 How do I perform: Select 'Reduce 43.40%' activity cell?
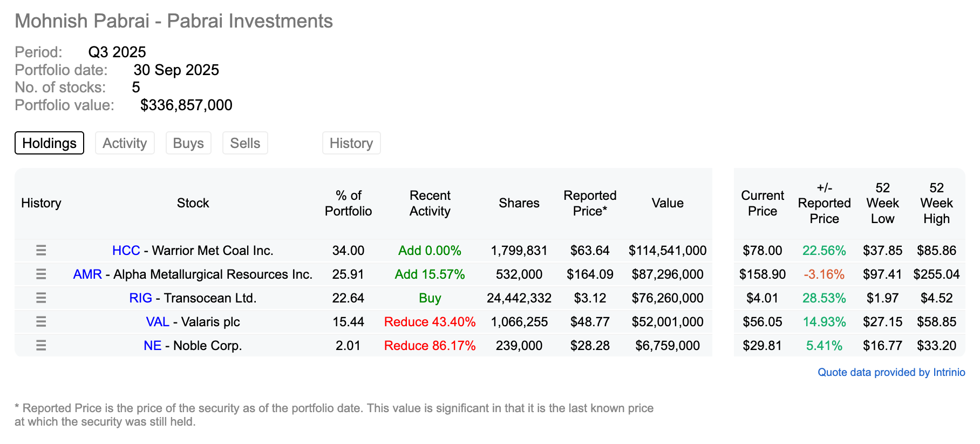(430, 322)
